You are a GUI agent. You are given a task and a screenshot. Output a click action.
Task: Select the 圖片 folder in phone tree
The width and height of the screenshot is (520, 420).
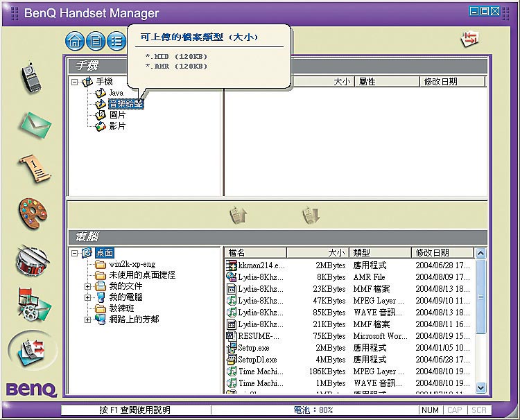click(117, 115)
